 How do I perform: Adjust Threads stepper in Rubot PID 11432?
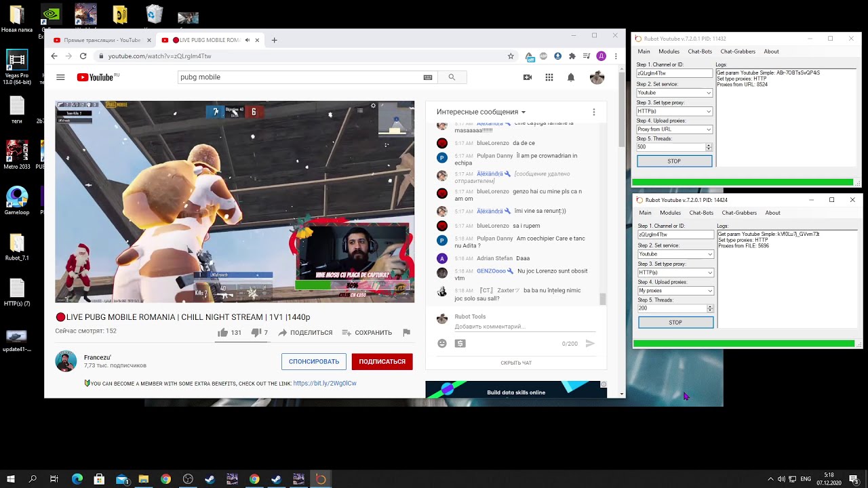709,147
